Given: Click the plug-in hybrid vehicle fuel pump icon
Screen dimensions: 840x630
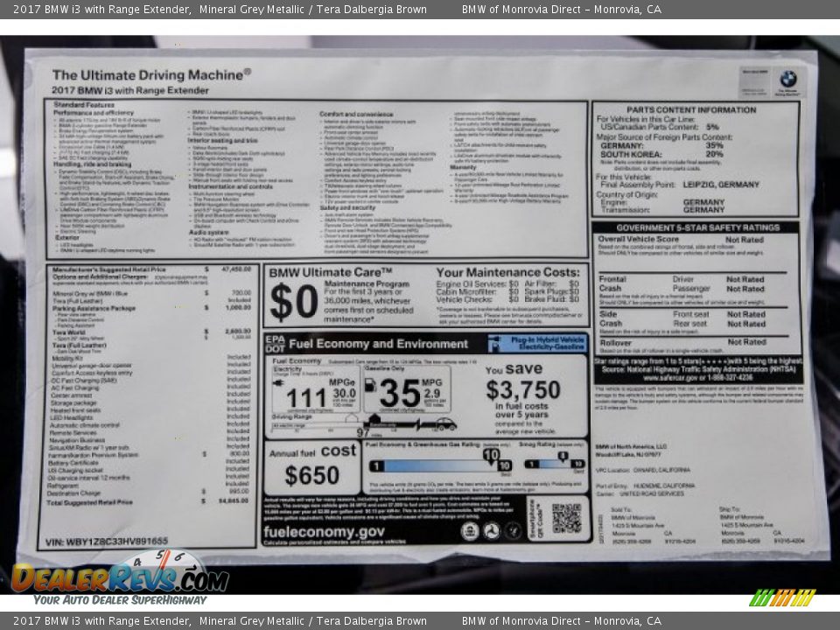Looking at the screenshot, I should click(500, 344).
